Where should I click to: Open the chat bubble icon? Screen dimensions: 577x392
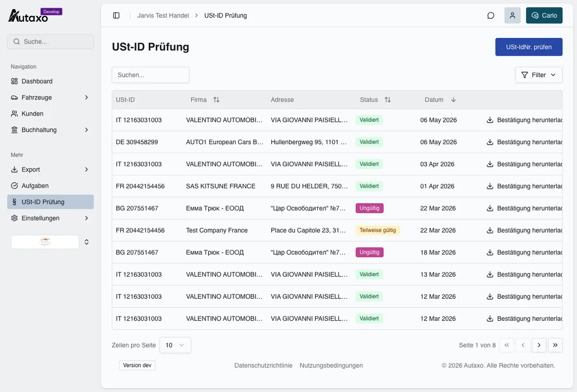pyautogui.click(x=491, y=15)
